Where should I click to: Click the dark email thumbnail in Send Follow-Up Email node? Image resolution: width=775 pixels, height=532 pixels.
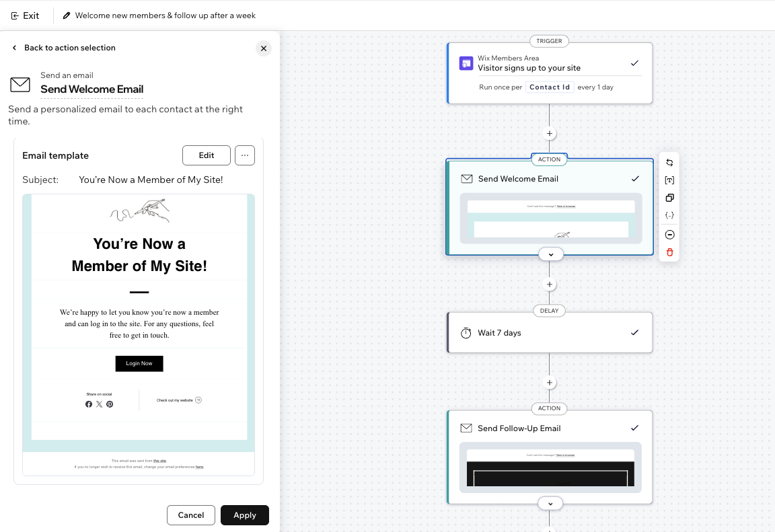550,467
